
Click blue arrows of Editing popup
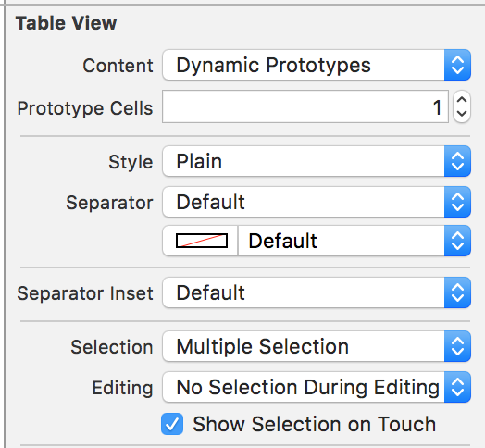[x=457, y=387]
